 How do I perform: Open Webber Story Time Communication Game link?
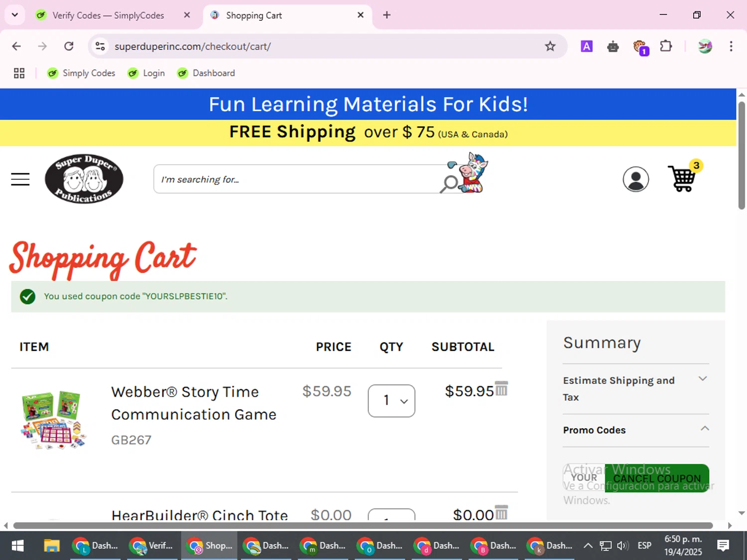[x=194, y=403]
